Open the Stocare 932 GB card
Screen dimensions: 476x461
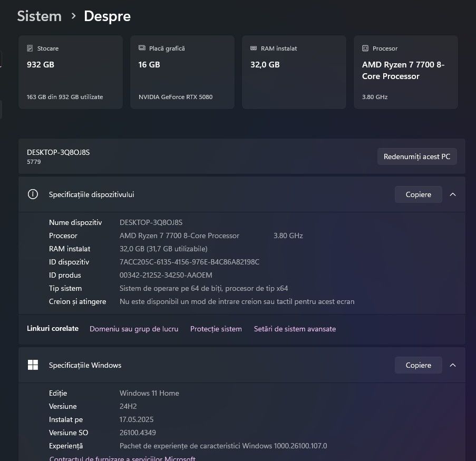71,72
